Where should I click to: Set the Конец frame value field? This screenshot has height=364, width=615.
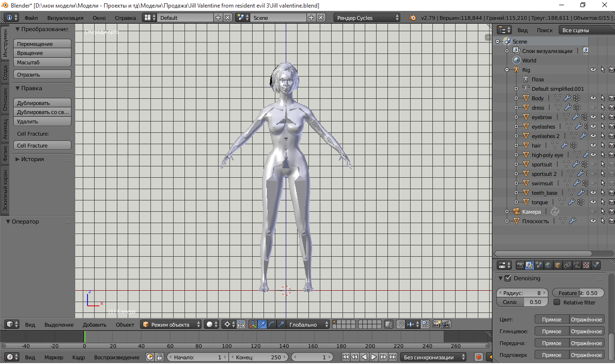click(x=259, y=357)
